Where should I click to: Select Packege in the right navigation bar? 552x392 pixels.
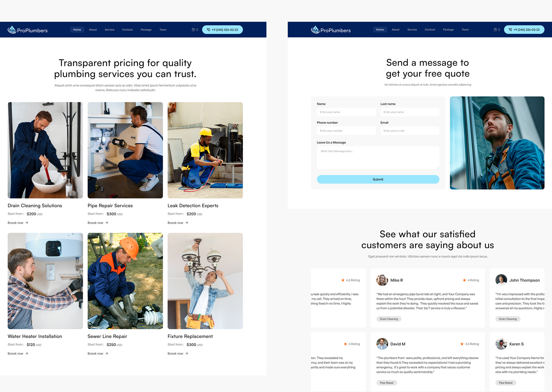point(448,30)
